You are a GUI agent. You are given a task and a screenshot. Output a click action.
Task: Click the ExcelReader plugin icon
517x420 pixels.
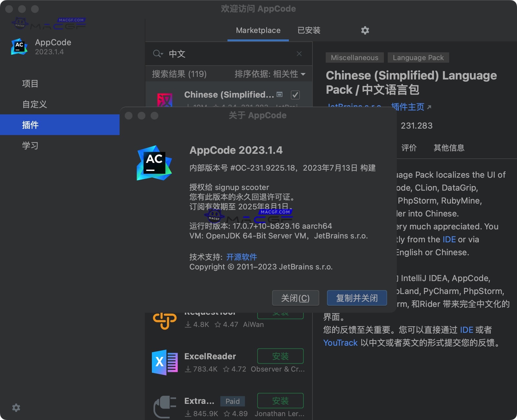tap(165, 362)
